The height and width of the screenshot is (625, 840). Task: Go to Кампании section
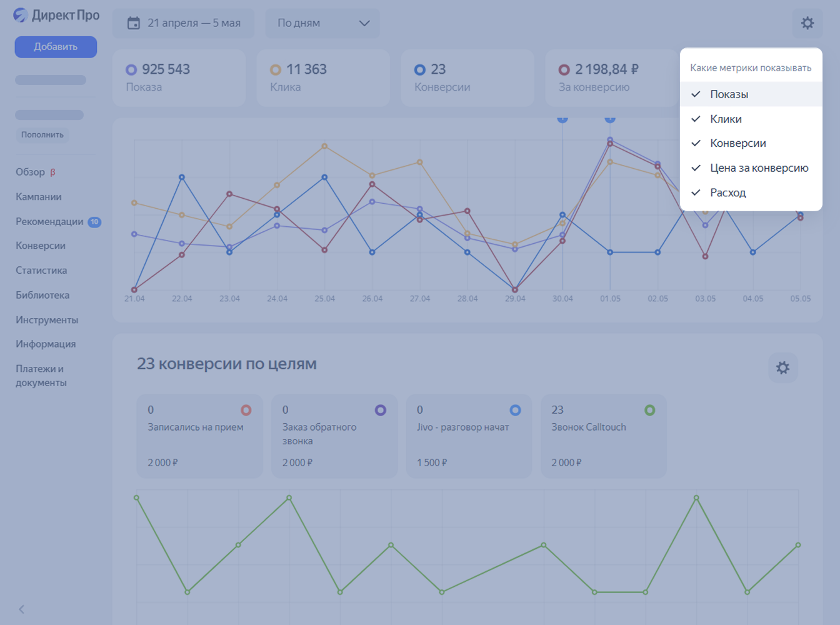tap(39, 197)
